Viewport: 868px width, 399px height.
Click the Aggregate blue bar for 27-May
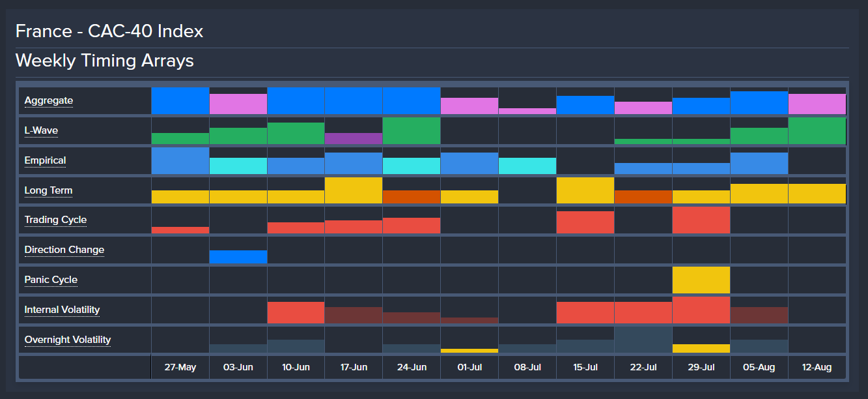180,101
